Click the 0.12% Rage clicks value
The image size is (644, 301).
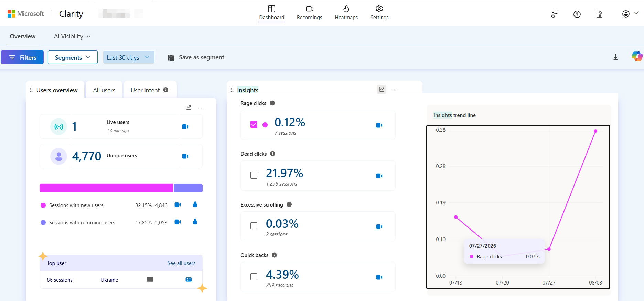(290, 122)
